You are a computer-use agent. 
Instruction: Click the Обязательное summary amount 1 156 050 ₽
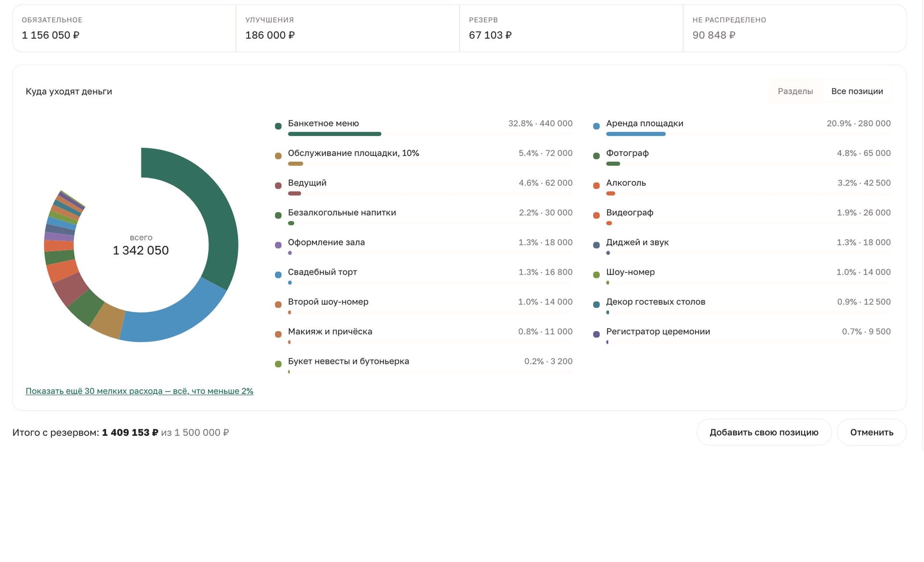[x=51, y=35]
